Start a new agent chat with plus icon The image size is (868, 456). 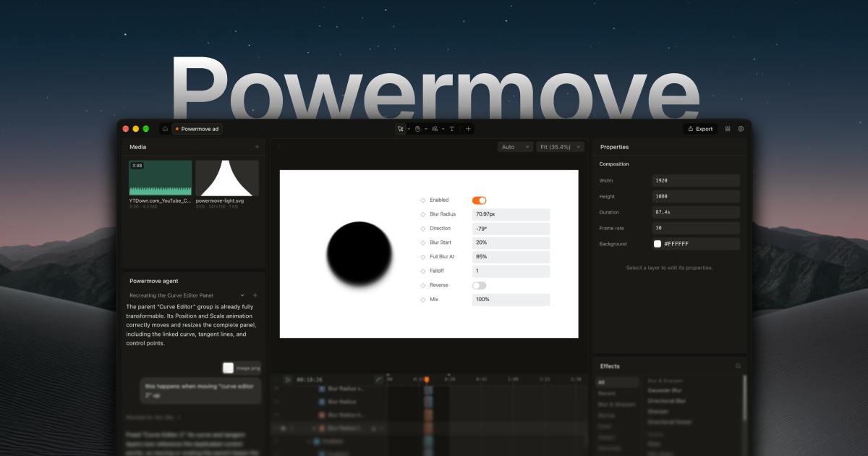click(255, 295)
